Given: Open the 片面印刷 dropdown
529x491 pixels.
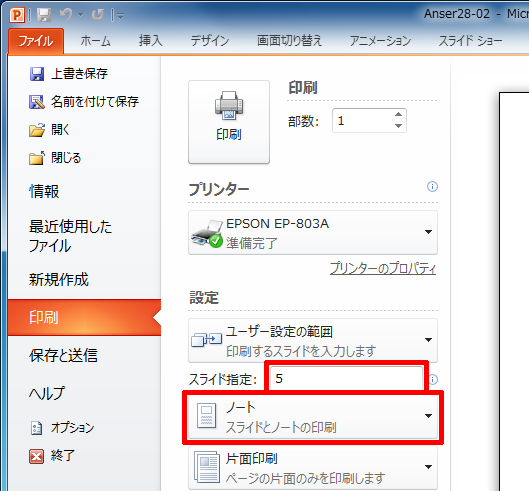Looking at the screenshot, I should pyautogui.click(x=313, y=468).
